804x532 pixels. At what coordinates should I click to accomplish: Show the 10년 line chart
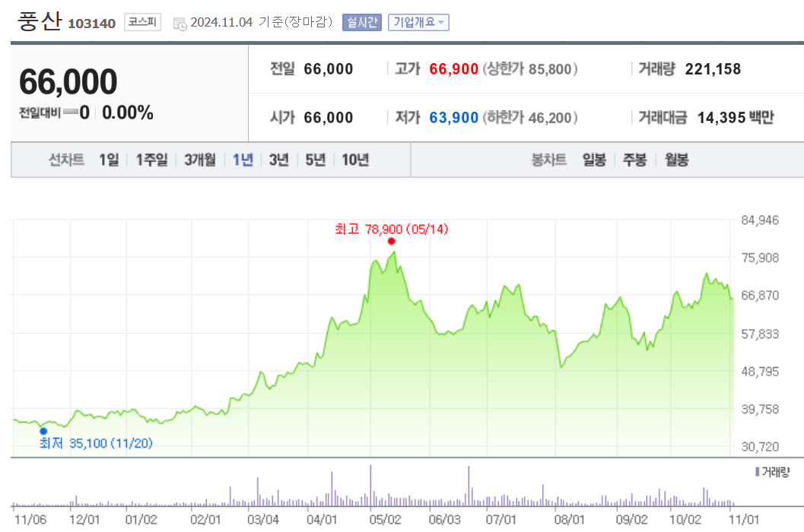click(x=355, y=160)
